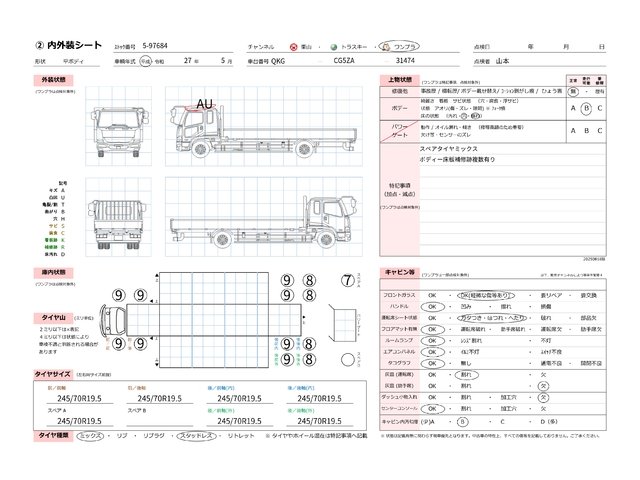Click circled ミックス tire type
Viewport: 640px width, 480px height.
(x=90, y=436)
